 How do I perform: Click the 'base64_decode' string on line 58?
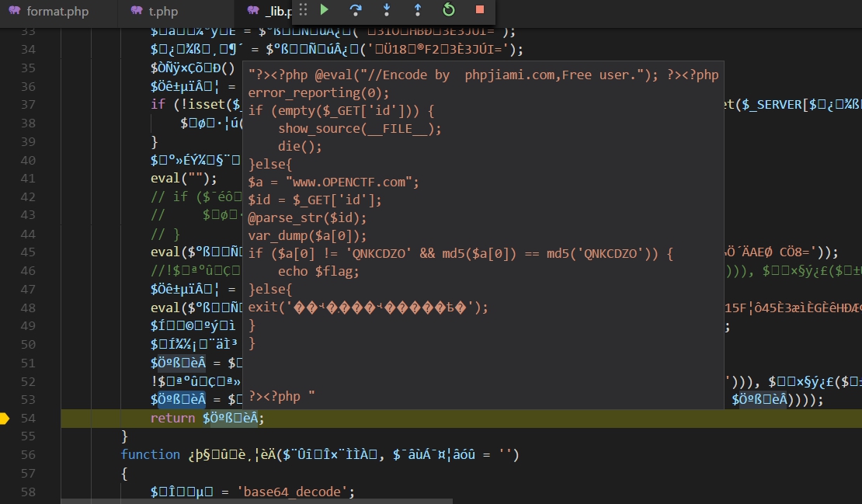294,492
